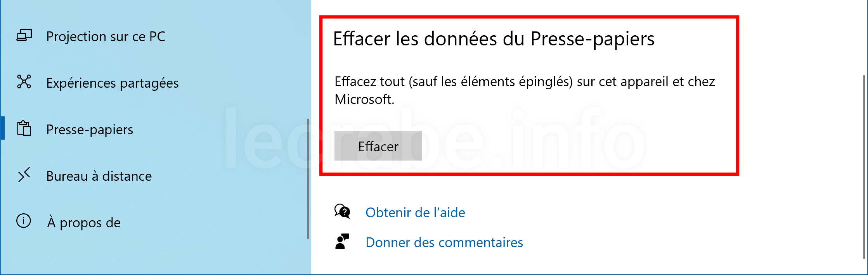Click the Expériences partagées network icon
The width and height of the screenshot is (868, 275).
tap(24, 81)
